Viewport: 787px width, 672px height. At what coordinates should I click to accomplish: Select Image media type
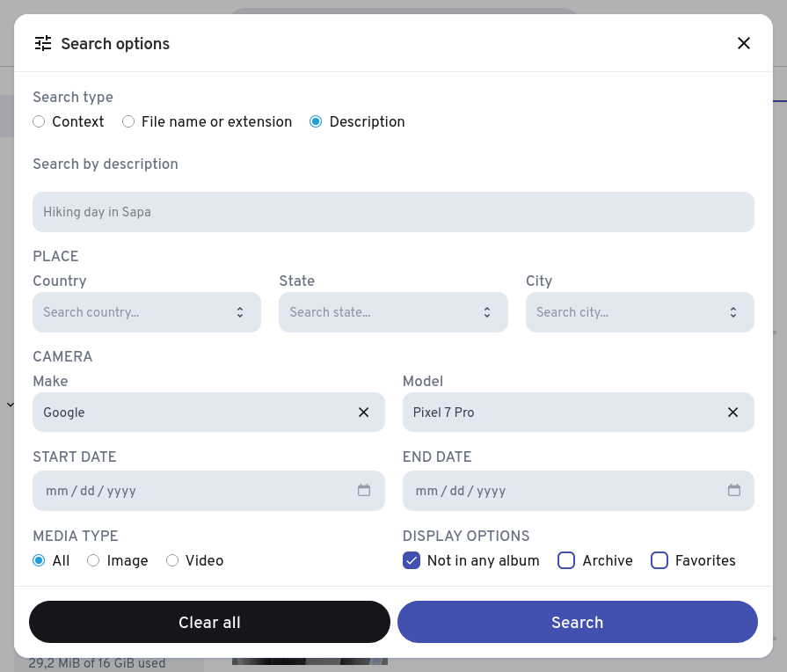coord(93,560)
